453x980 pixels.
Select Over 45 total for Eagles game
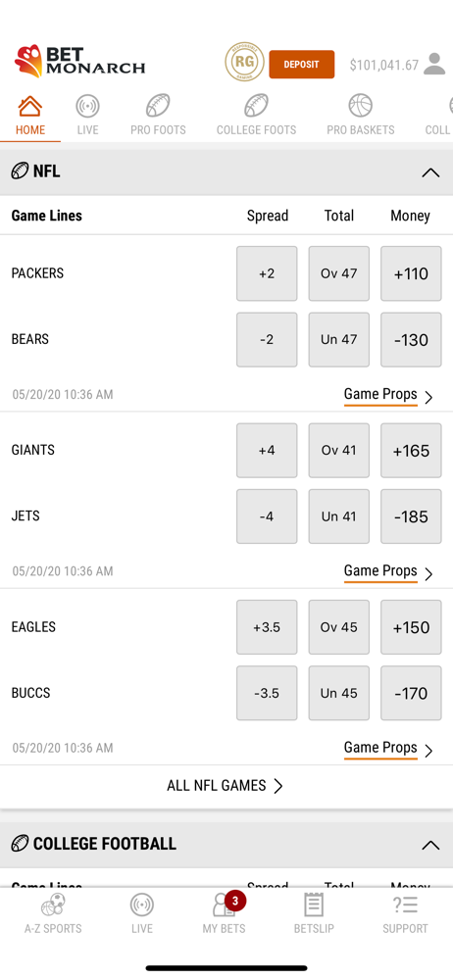click(x=339, y=627)
